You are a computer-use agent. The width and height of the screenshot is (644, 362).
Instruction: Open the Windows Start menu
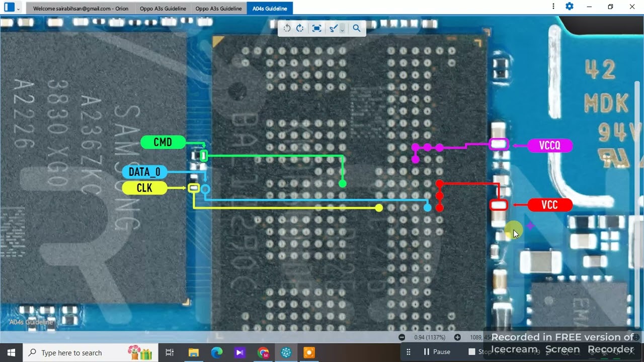[11, 352]
